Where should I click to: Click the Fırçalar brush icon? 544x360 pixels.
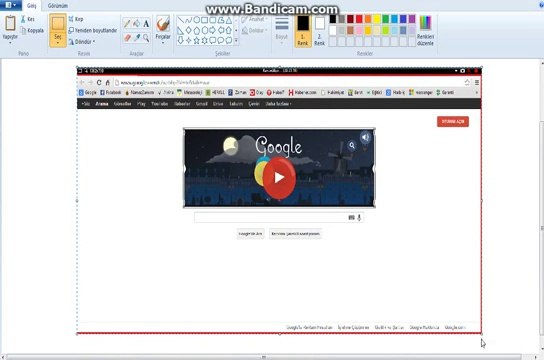pos(163,24)
